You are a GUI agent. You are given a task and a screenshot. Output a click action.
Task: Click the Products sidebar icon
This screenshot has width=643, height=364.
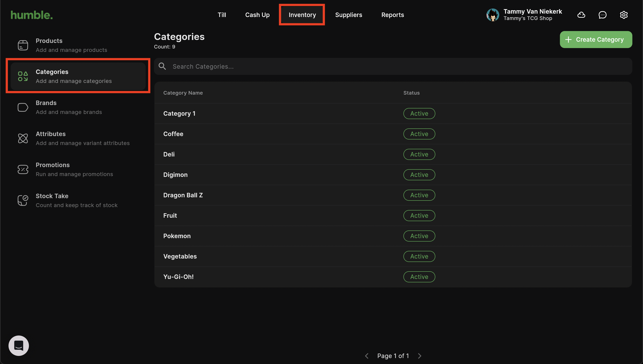pyautogui.click(x=23, y=45)
